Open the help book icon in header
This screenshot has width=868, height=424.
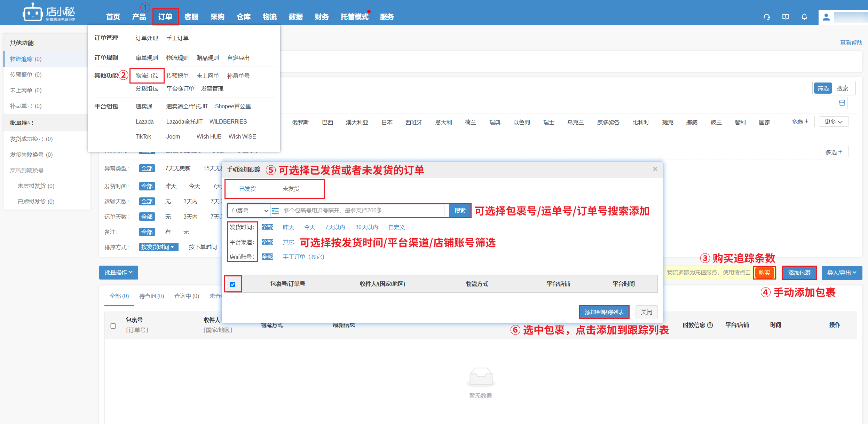point(786,17)
